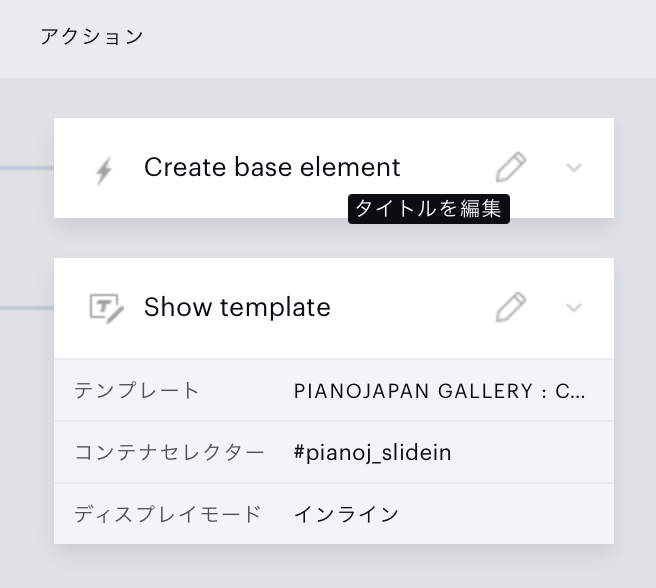Click the #pianoj_slidein selector value

click(372, 453)
